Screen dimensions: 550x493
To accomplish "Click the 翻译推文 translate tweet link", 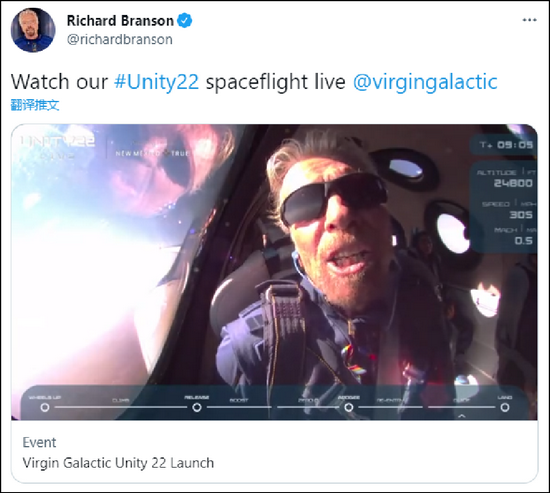I will (35, 105).
